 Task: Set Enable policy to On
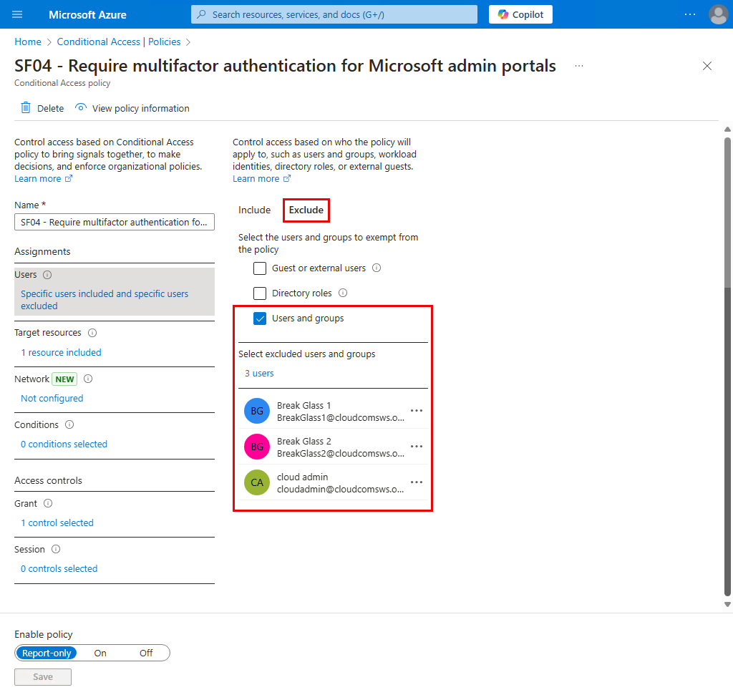tap(100, 653)
